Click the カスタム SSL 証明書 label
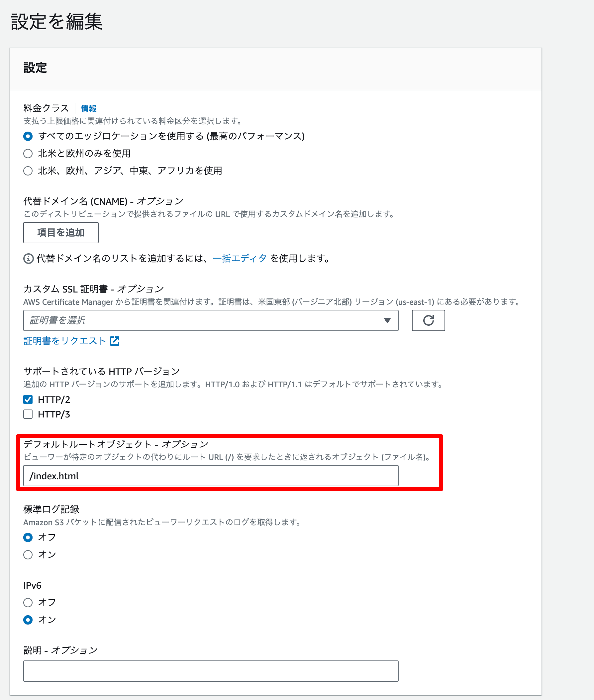Image resolution: width=594 pixels, height=700 pixels. (x=94, y=289)
